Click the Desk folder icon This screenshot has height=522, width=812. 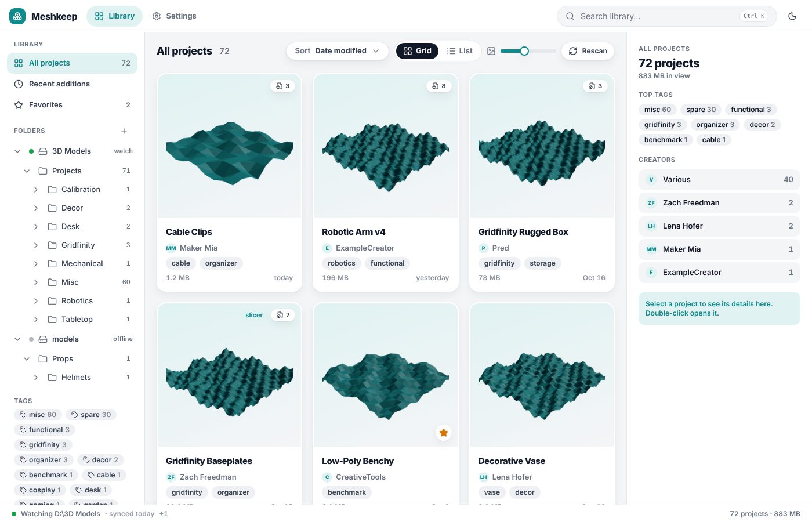tap(52, 227)
